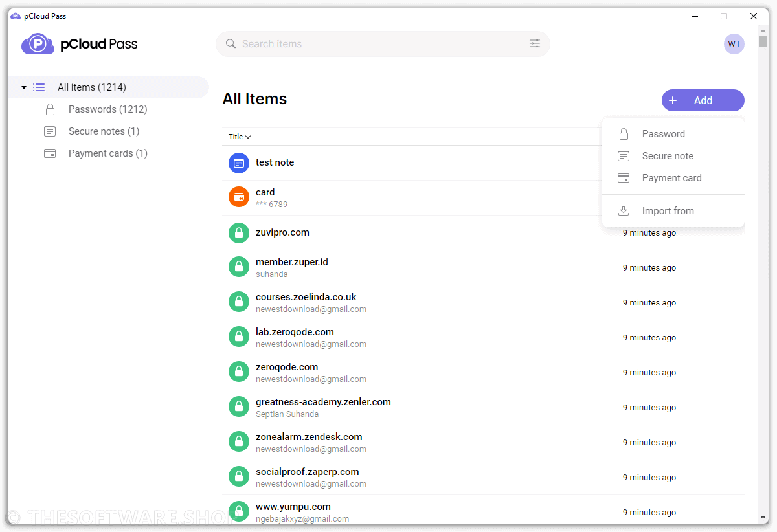Click ngebajakxyz@gmail.com under www.yumpu.com
The image size is (777, 532).
[x=302, y=519]
